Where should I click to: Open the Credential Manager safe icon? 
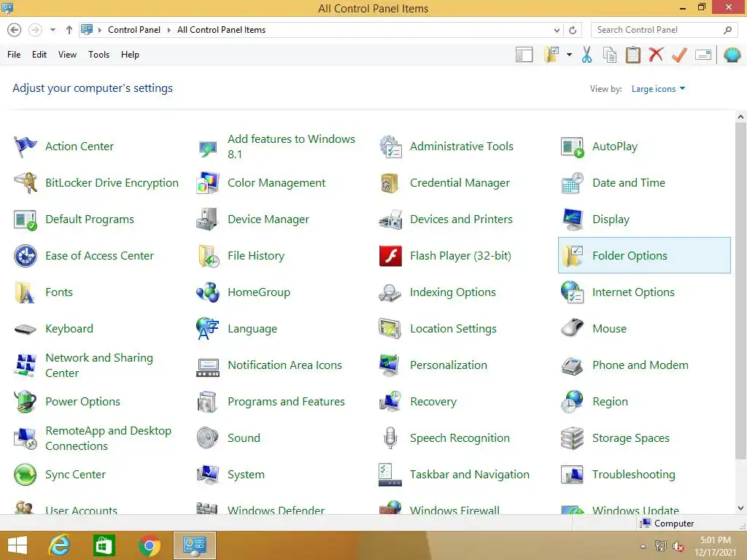390,183
